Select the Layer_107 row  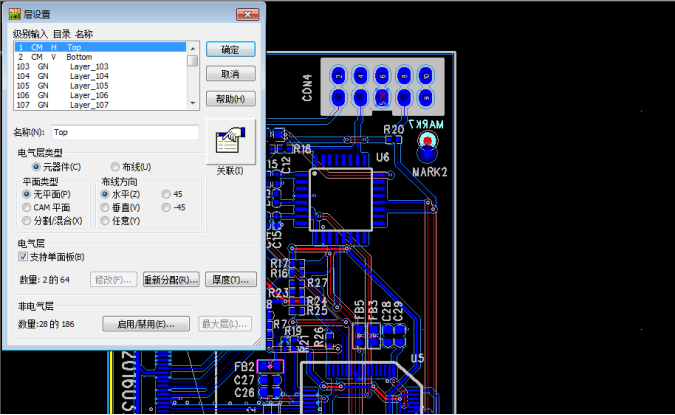pos(101,105)
